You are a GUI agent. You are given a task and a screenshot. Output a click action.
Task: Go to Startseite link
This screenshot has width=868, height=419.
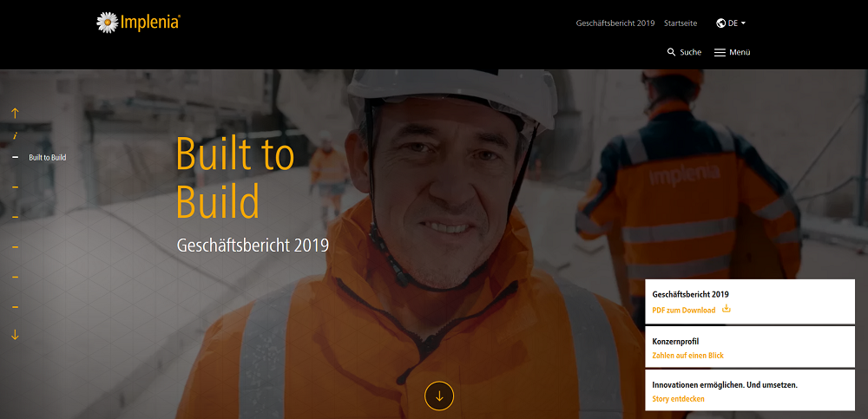point(681,23)
